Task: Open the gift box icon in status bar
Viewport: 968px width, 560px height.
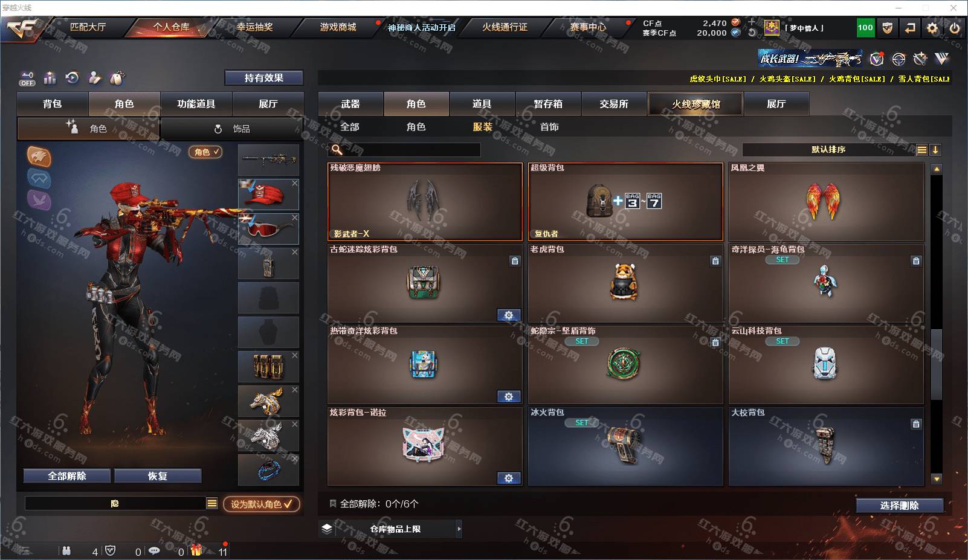Action: pos(196,550)
